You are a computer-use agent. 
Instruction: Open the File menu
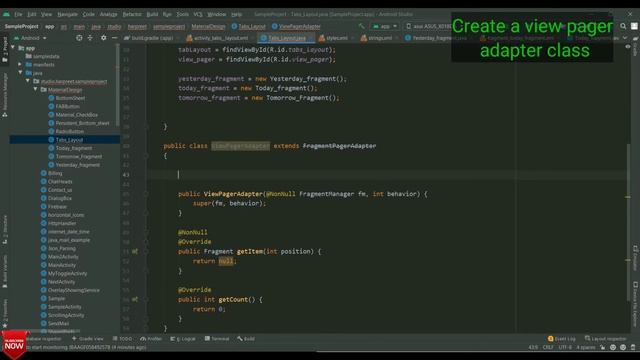pyautogui.click(x=18, y=14)
